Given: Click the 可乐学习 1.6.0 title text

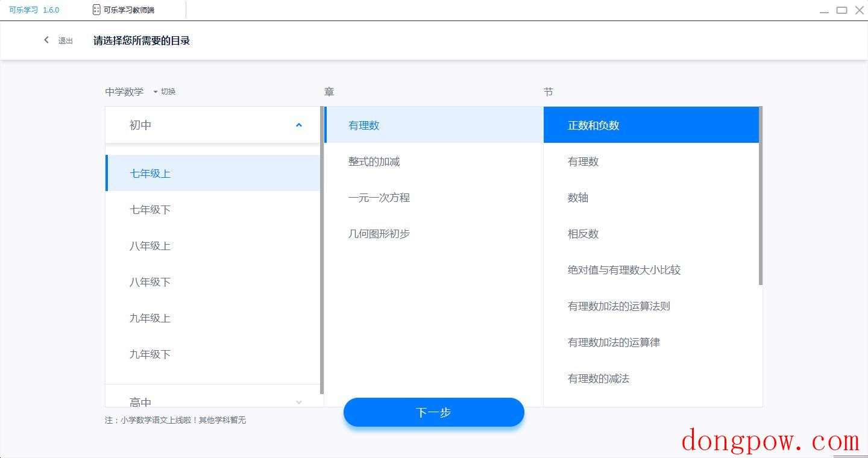Looking at the screenshot, I should [x=34, y=10].
